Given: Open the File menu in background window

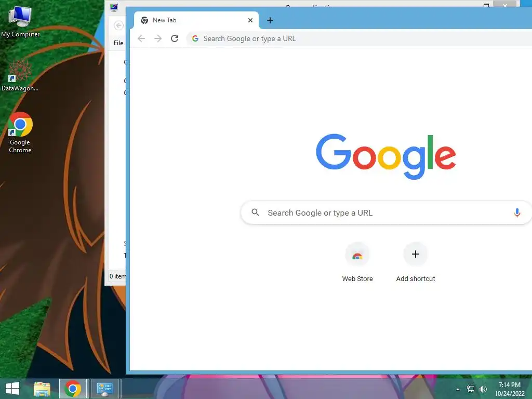Looking at the screenshot, I should coord(118,43).
